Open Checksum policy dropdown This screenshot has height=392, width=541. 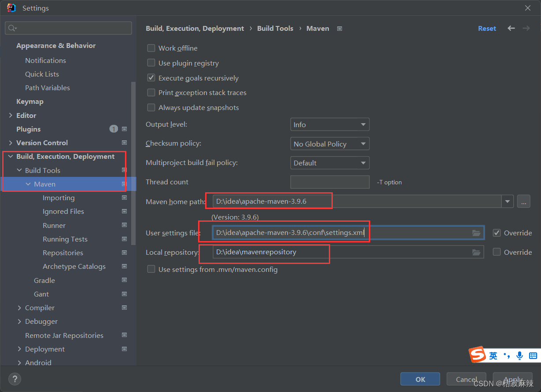point(330,144)
